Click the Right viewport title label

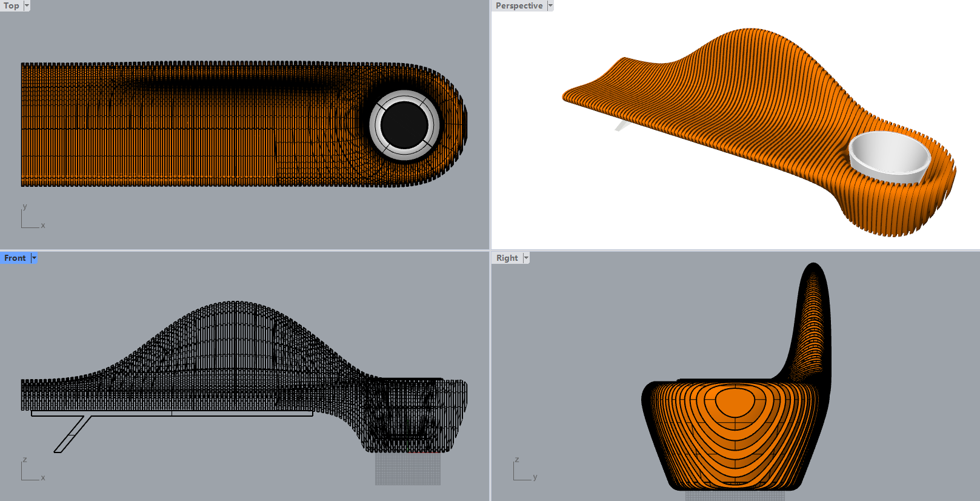[507, 258]
